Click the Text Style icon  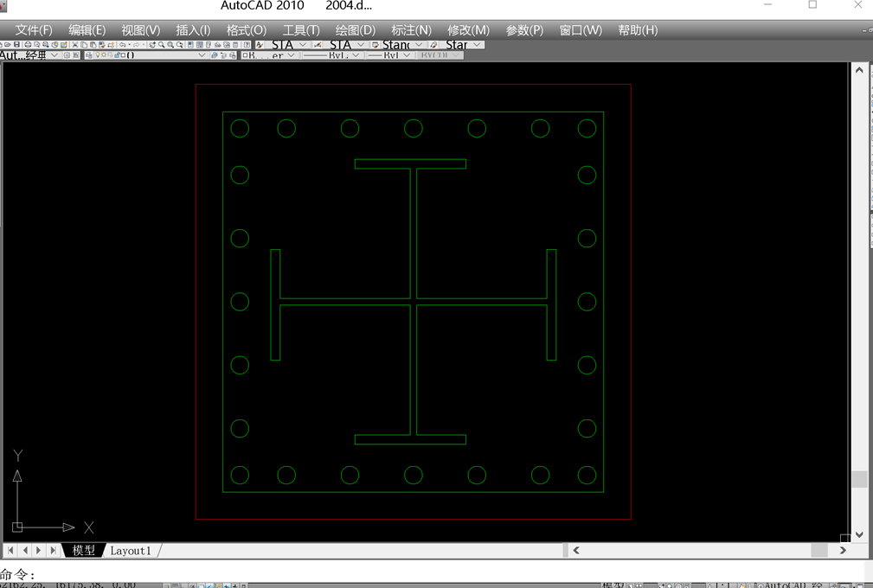tap(260, 44)
